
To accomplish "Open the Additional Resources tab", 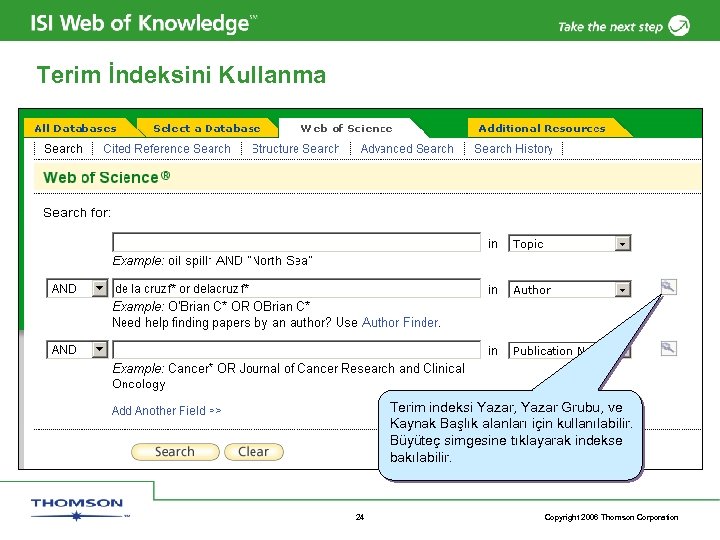I will tap(542, 128).
